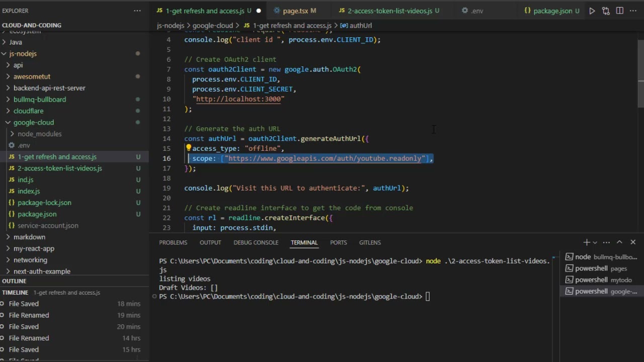The height and width of the screenshot is (362, 644).
Task: Expand the Java folder
Action: click(x=74, y=42)
